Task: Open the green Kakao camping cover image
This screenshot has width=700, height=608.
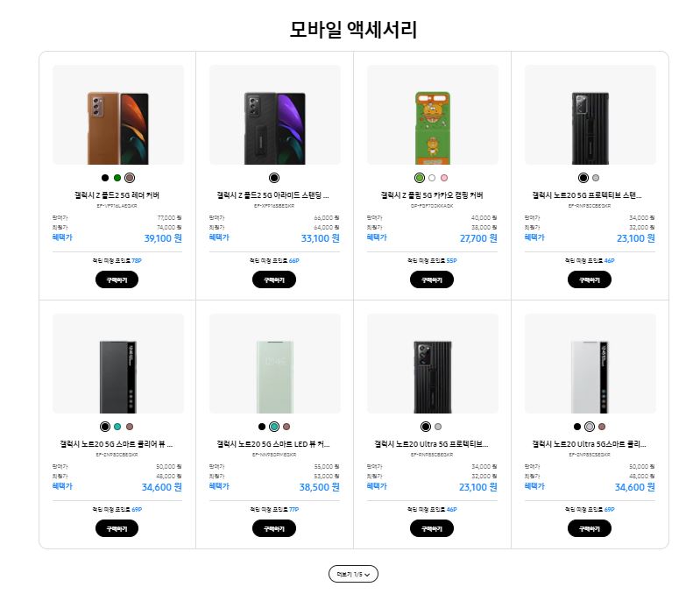Action: (x=433, y=115)
